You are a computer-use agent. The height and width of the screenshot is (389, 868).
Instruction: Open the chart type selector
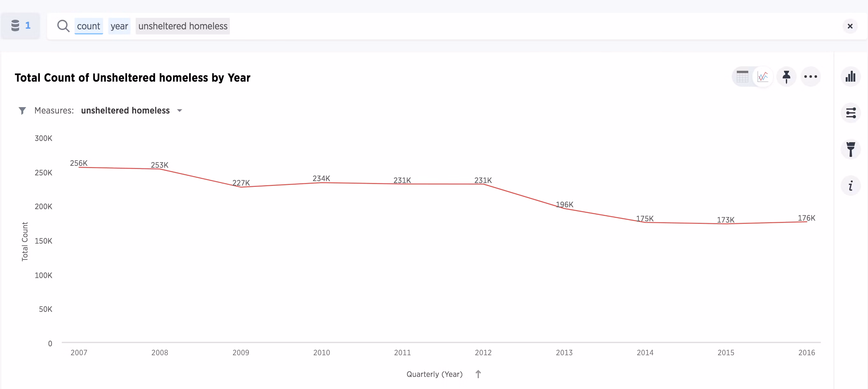[850, 77]
